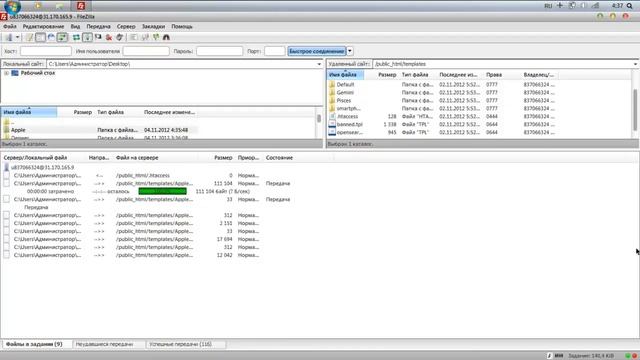Click the green transfer progress bar

pyautogui.click(x=162, y=191)
